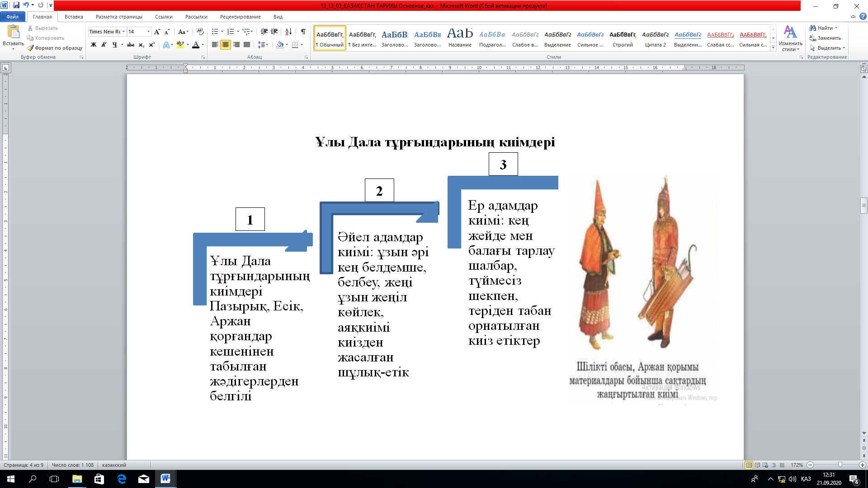Click the strikethrough abc icon

[x=131, y=45]
